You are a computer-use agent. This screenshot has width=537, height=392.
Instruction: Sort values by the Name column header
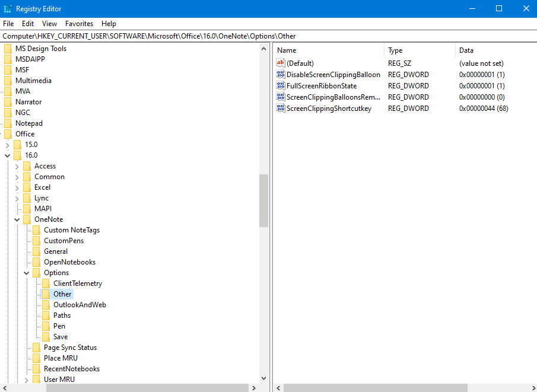pos(328,50)
